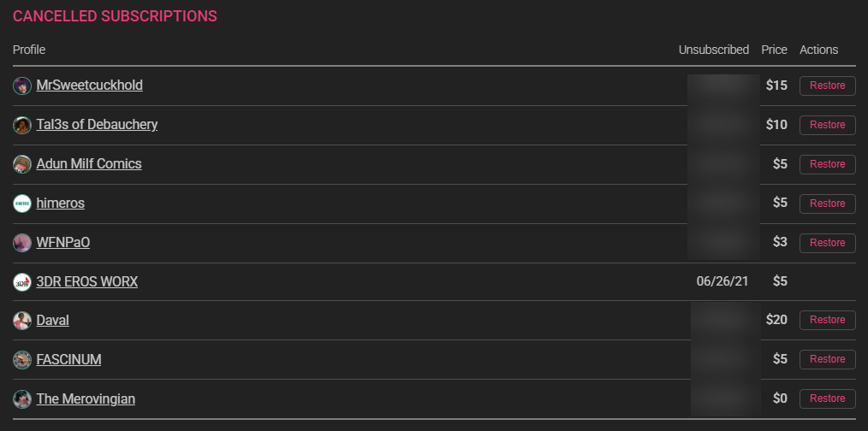Click the Unsubscribed column header

point(713,50)
